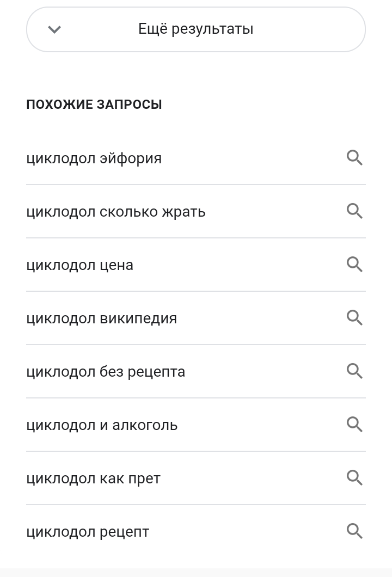Open related query "циклодол эйфория"
Screen dimensions: 392x577
pyautogui.click(x=94, y=158)
